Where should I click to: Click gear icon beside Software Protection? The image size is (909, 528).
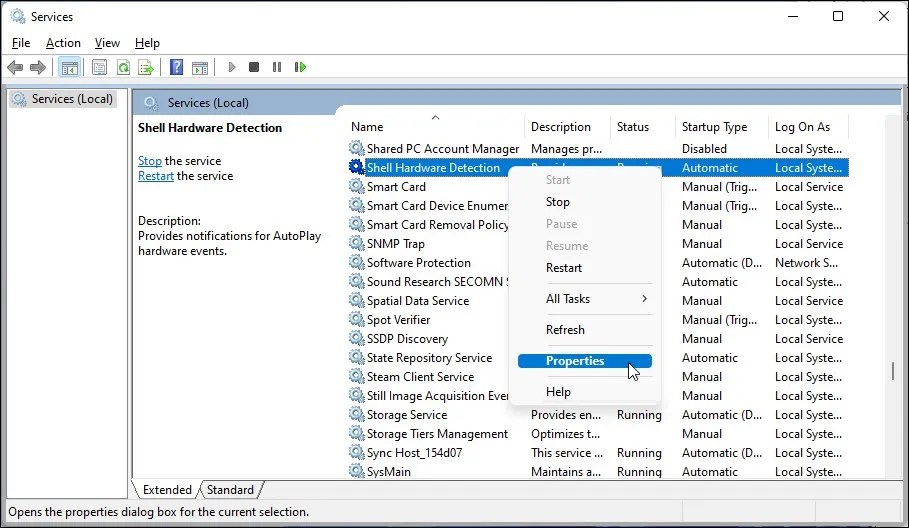coord(357,263)
